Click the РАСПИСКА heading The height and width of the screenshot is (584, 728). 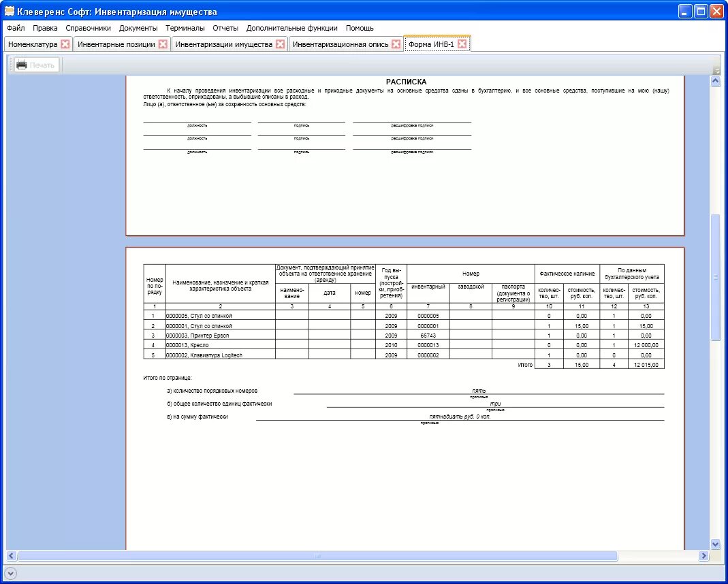click(407, 82)
